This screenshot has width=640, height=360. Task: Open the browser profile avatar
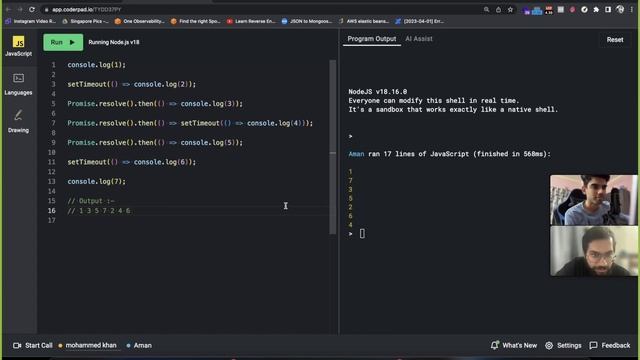coord(620,9)
